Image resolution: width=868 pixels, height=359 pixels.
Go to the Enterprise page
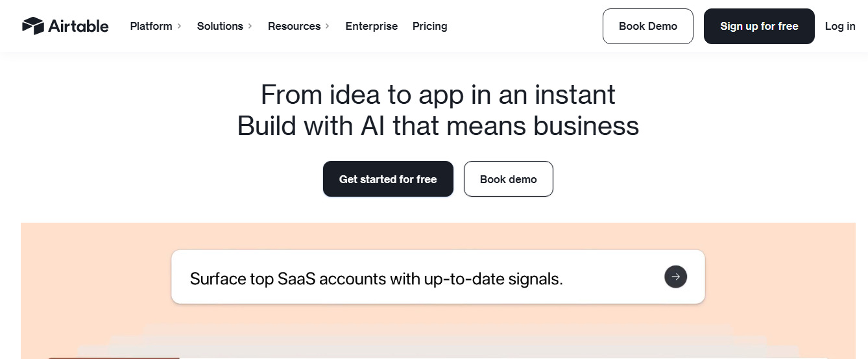(372, 26)
